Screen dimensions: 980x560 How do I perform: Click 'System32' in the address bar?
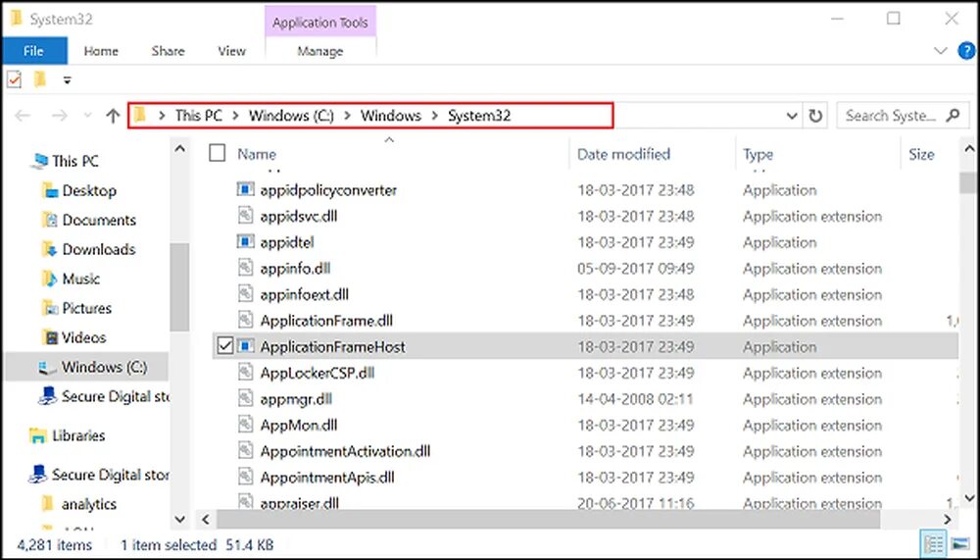click(479, 116)
